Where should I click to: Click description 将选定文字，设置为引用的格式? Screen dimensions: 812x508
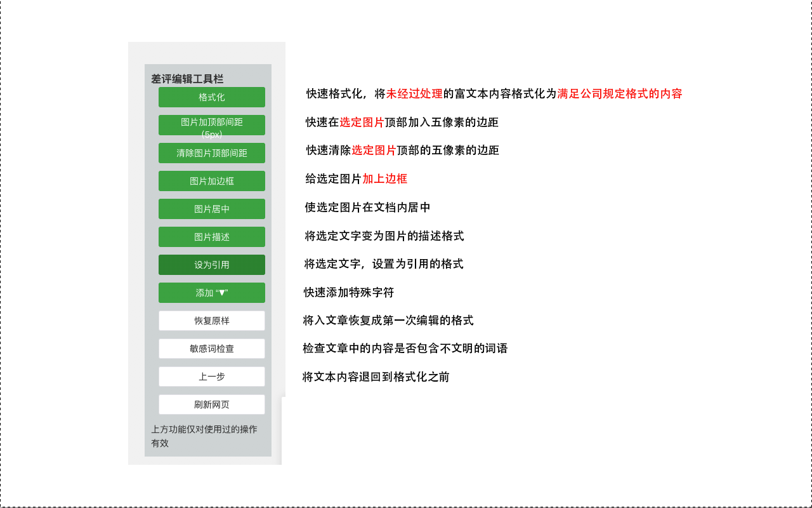tap(384, 264)
